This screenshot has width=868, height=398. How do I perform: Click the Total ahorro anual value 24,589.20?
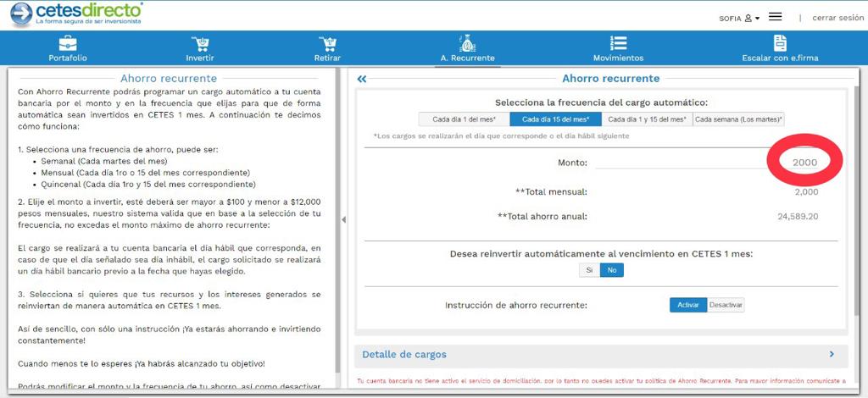coord(798,217)
